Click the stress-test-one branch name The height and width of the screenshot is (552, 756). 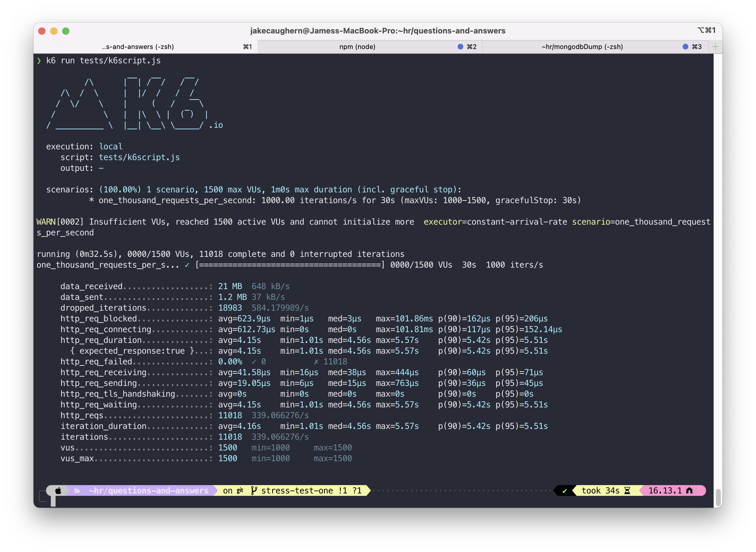(x=297, y=490)
